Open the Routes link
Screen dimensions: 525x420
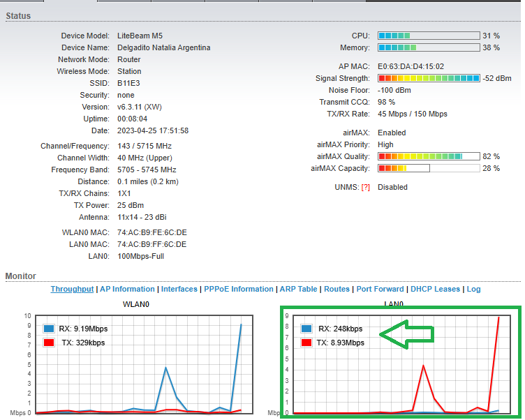coord(337,289)
